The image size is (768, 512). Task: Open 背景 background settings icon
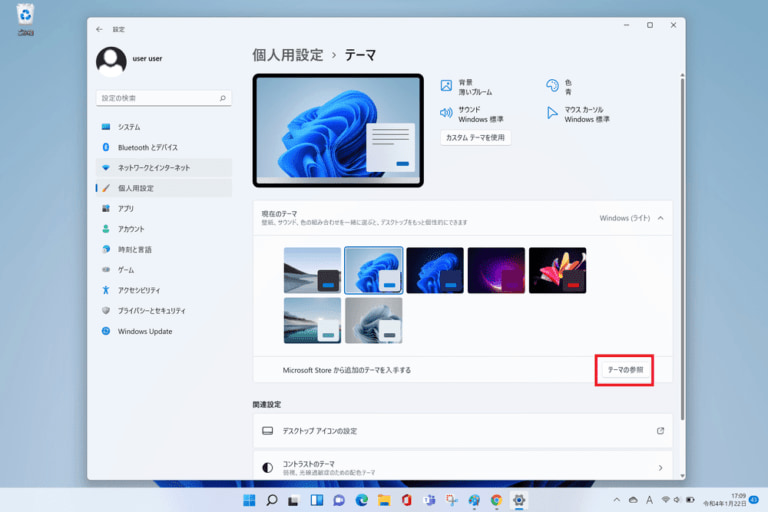446,86
